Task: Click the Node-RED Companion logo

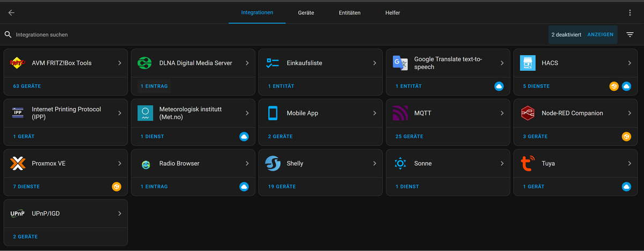Action: 528,113
